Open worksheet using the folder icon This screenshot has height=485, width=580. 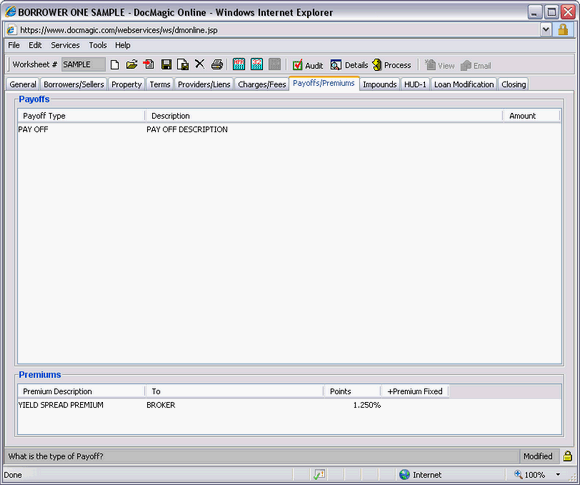[131, 65]
